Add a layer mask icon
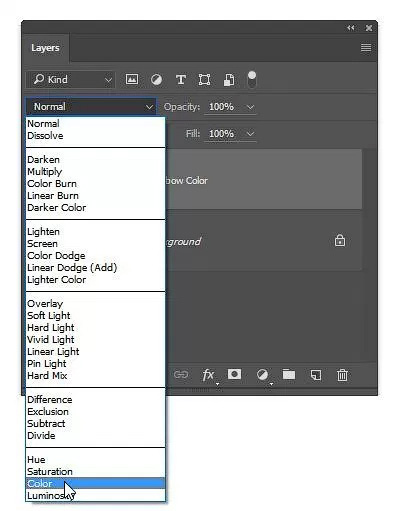 [234, 374]
